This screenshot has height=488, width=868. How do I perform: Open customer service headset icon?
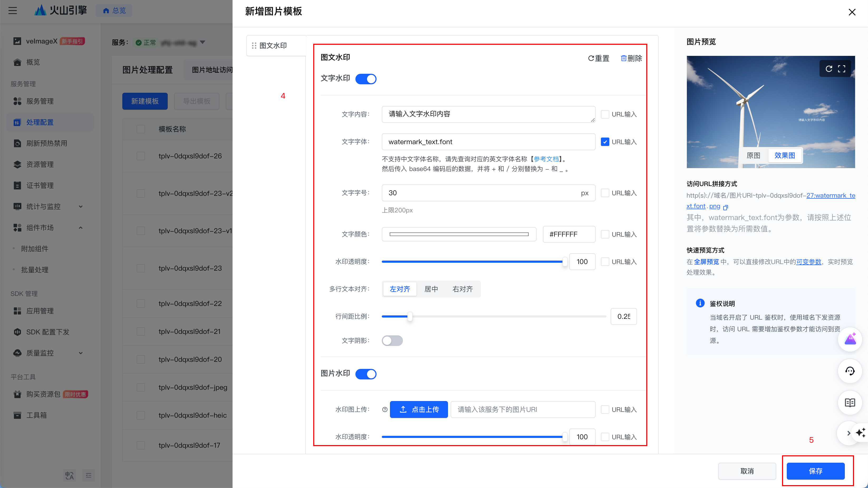[850, 371]
